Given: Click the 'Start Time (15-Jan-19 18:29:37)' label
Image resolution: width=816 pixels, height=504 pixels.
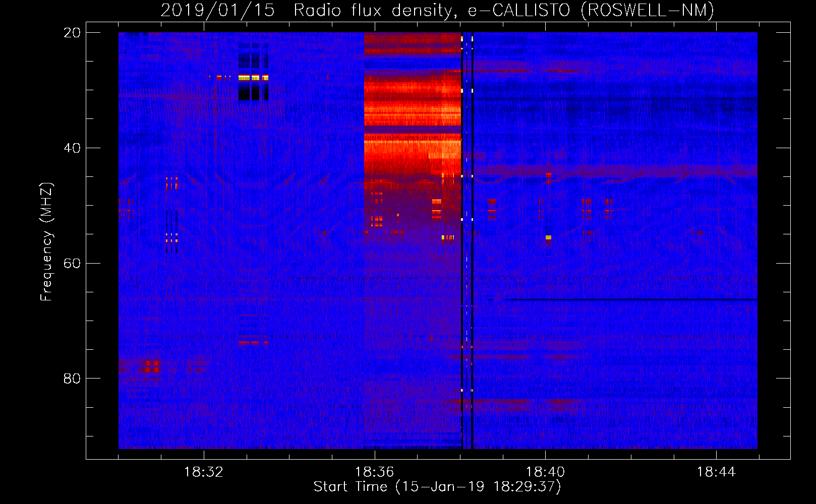Looking at the screenshot, I should pos(437,487).
